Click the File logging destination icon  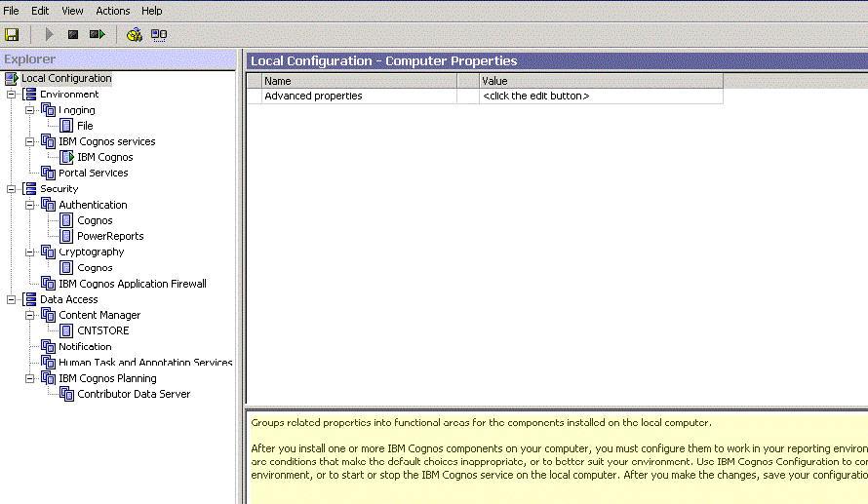click(66, 126)
